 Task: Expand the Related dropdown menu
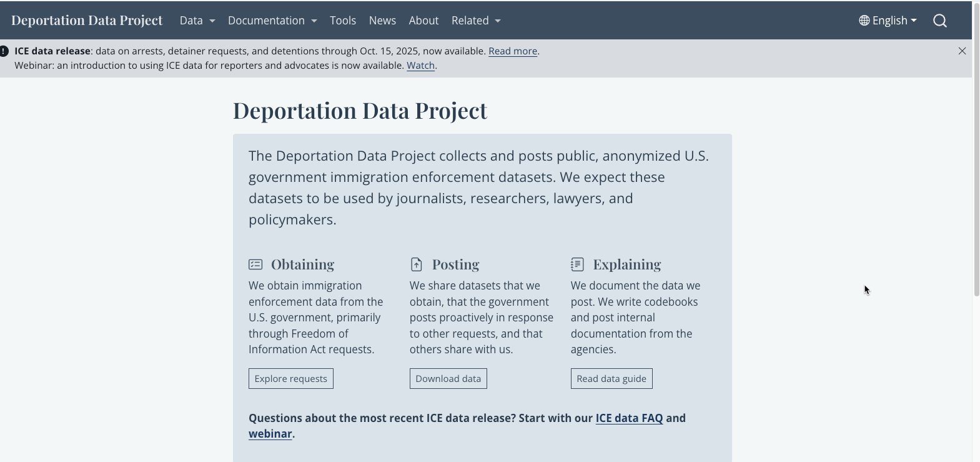476,21
